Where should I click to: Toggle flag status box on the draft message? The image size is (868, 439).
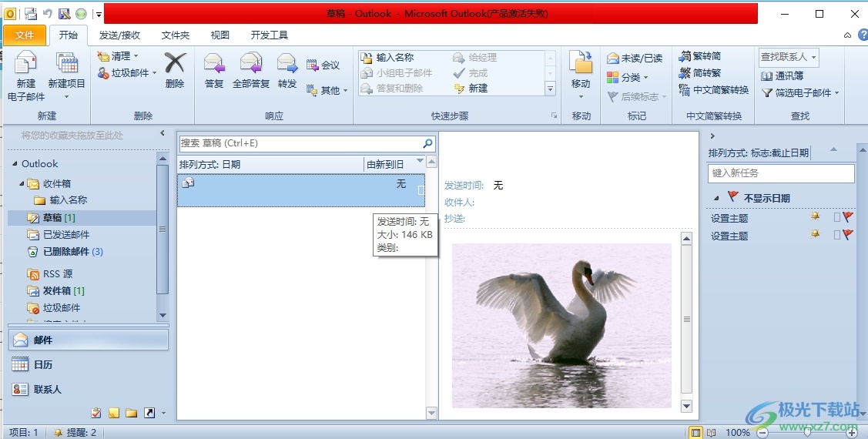421,190
